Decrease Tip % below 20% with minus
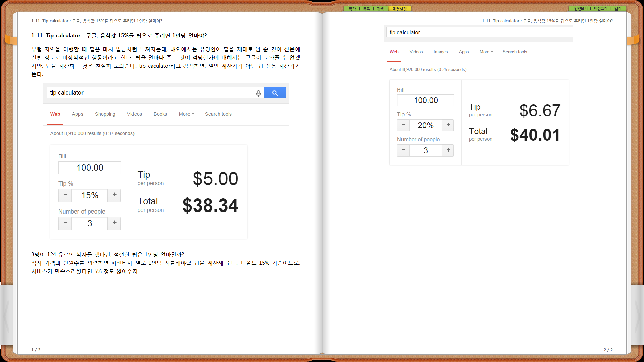The height and width of the screenshot is (362, 644). tap(404, 125)
